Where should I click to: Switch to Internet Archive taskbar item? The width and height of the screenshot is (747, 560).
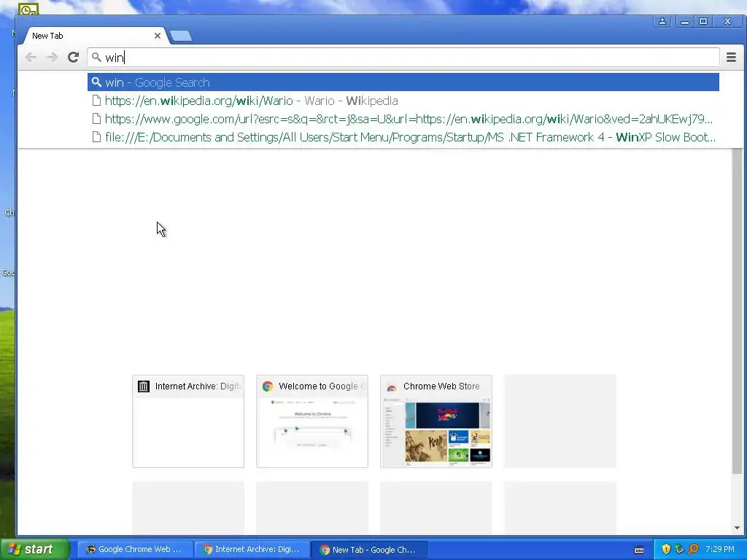click(x=252, y=549)
